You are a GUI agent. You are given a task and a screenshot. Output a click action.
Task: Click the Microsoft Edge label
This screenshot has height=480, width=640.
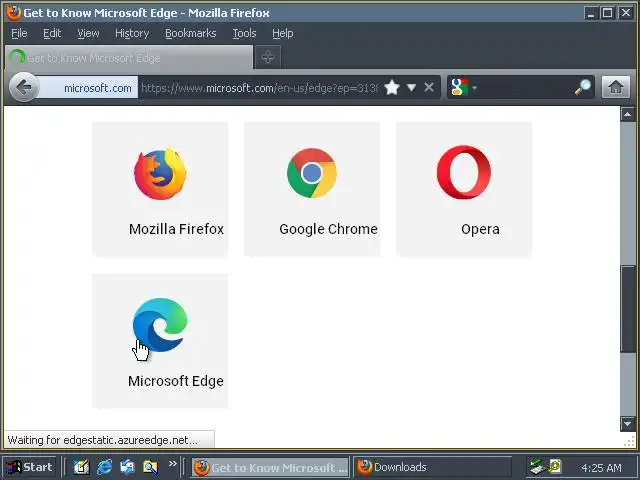(176, 381)
